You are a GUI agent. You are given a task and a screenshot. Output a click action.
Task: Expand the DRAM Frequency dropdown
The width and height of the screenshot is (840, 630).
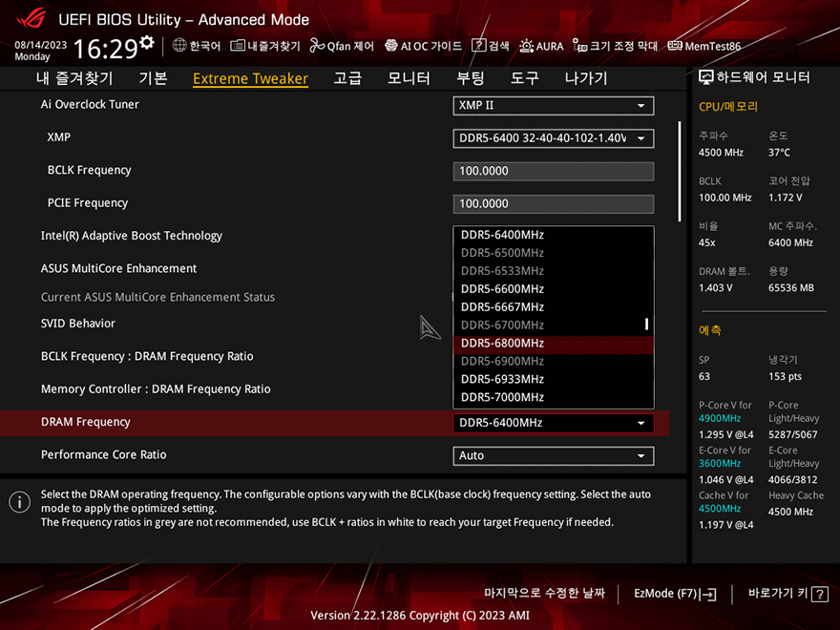click(554, 423)
